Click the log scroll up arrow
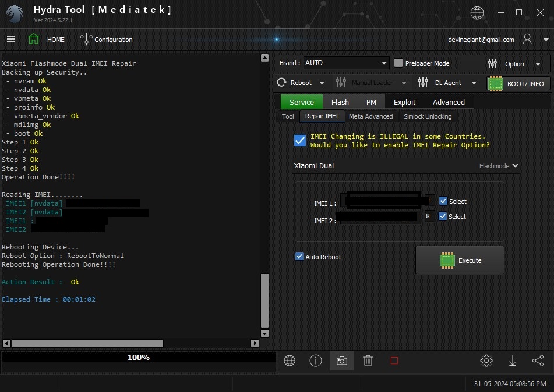Image resolution: width=554 pixels, height=392 pixels. click(264, 58)
